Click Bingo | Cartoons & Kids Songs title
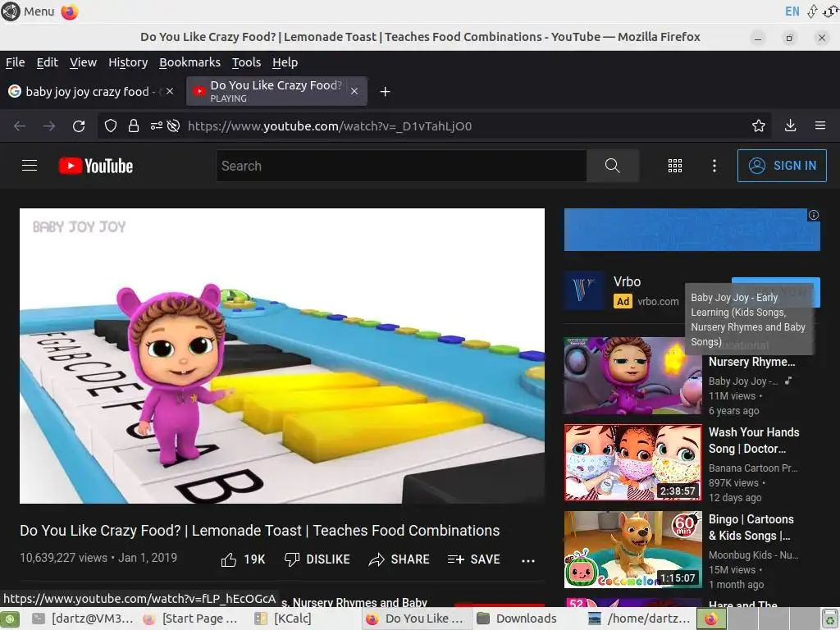 [751, 527]
